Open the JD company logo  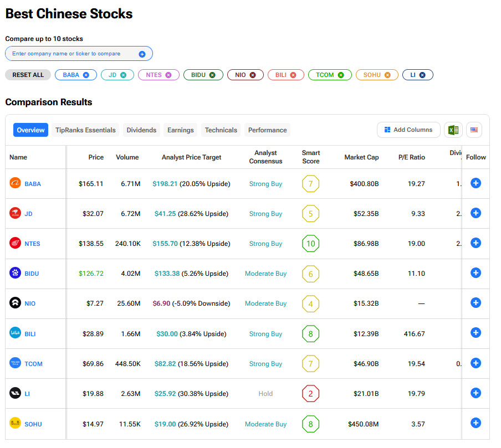pos(15,213)
